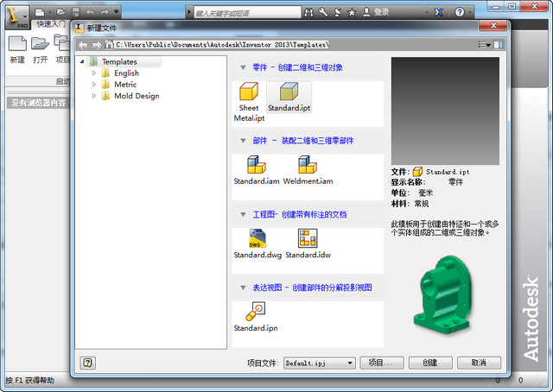Collapse the 工程图 drawing section

click(x=243, y=214)
